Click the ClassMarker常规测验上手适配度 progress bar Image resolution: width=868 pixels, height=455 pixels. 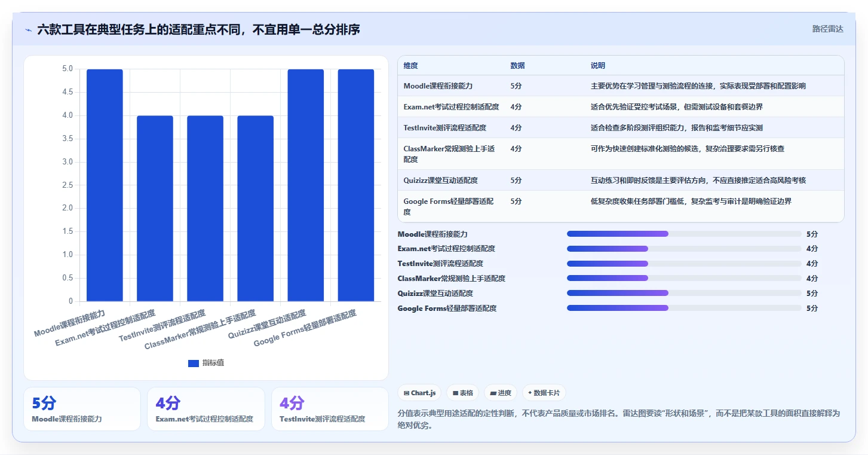pyautogui.click(x=684, y=279)
